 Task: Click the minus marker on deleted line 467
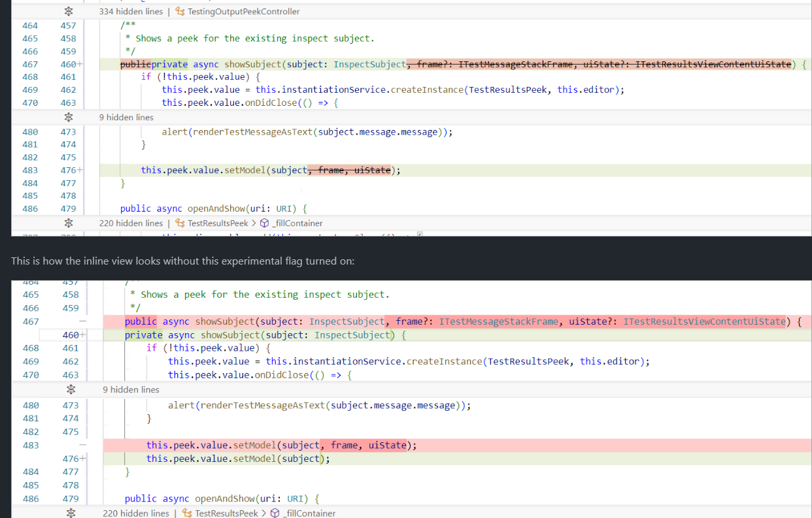[82, 321]
